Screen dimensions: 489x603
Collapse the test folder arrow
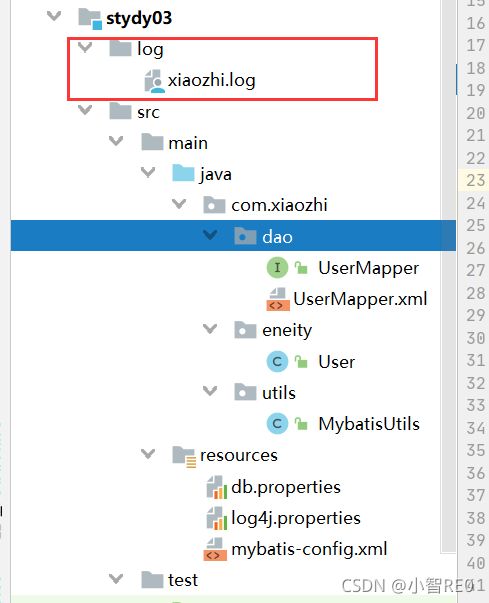pyautogui.click(x=116, y=578)
